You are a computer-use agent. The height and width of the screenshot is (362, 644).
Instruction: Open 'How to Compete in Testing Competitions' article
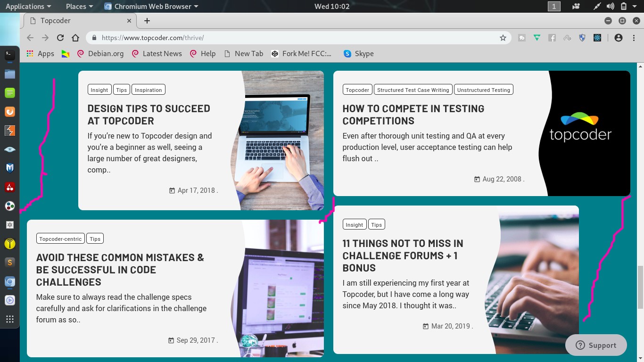(x=413, y=115)
